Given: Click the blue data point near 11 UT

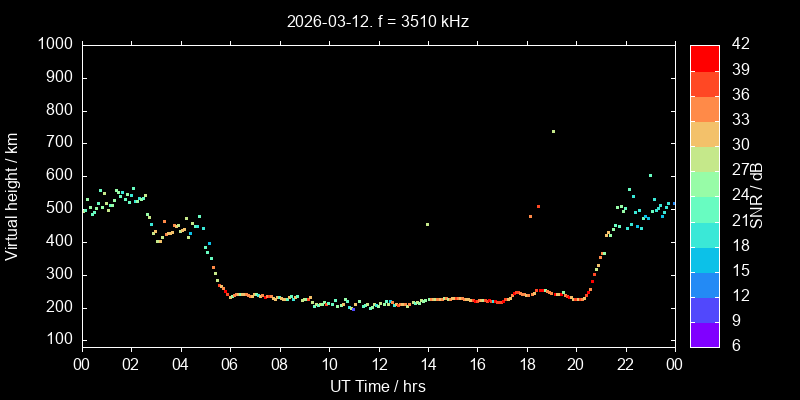Looking at the screenshot, I should pos(352,309).
